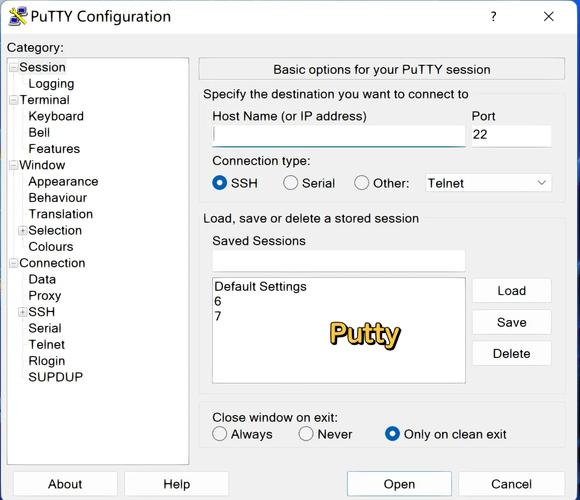Select SSH connection type
580x500 pixels.
pyautogui.click(x=220, y=183)
